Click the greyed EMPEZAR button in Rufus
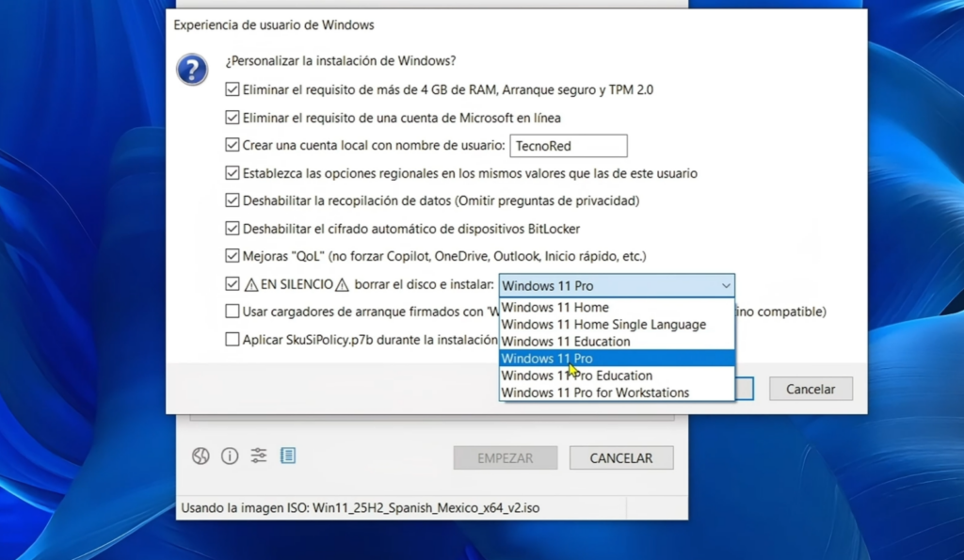This screenshot has height=560, width=964. coord(506,458)
